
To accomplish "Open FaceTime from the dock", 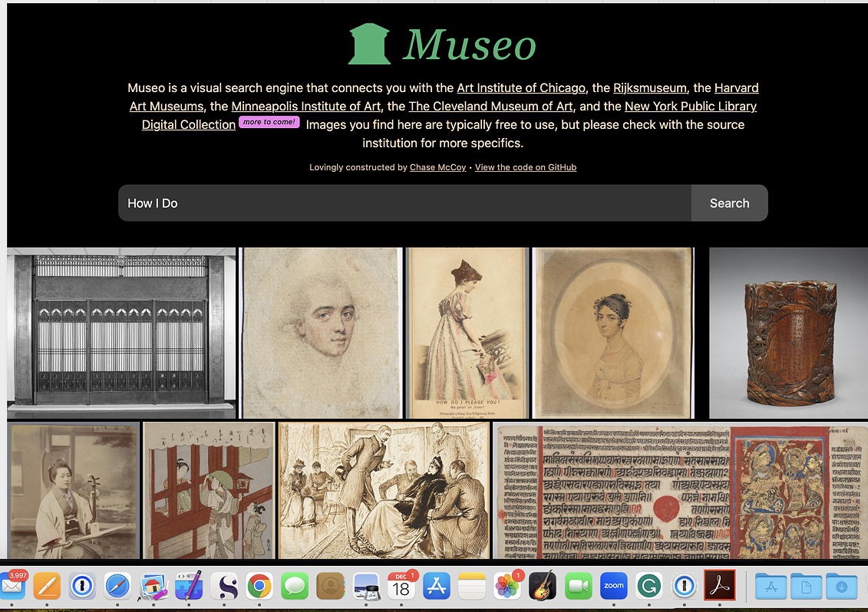I will [x=579, y=586].
